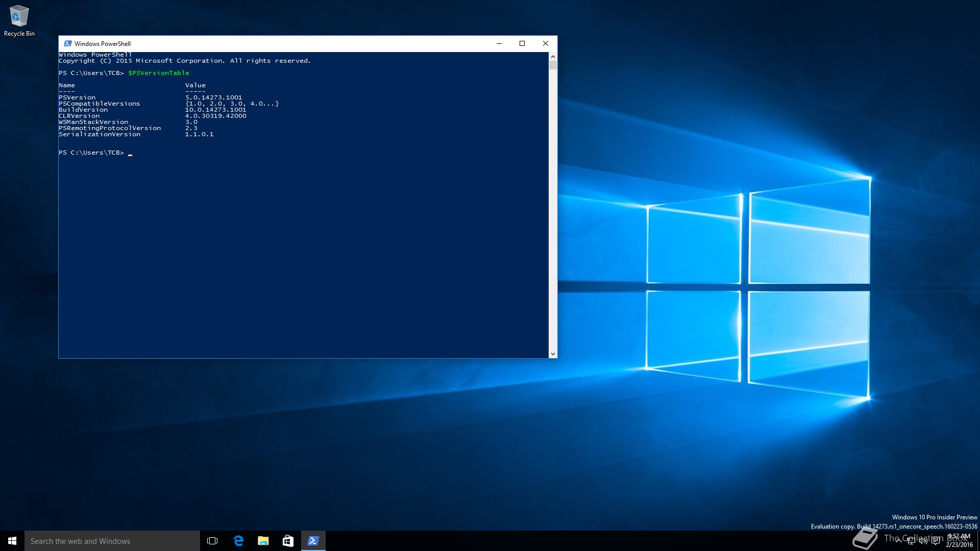This screenshot has height=551, width=980.
Task: Open the volume control tray icon
Action: click(x=923, y=541)
